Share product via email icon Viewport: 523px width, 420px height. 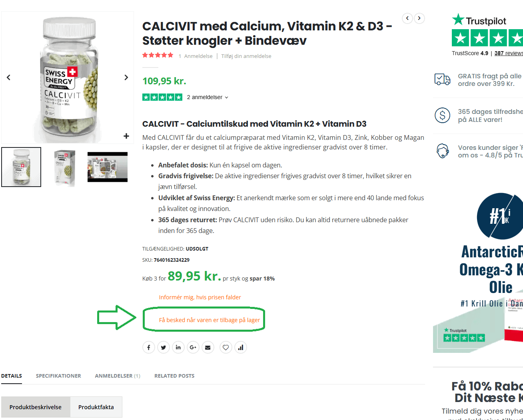pyautogui.click(x=208, y=348)
